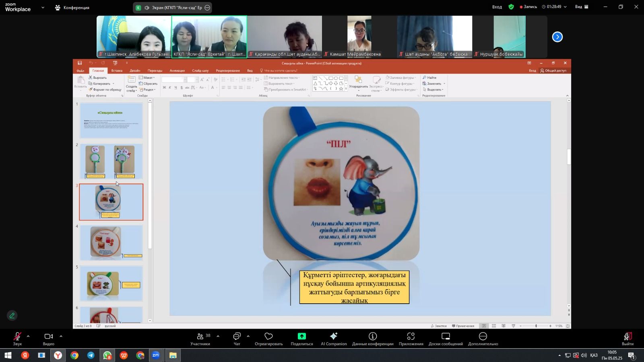Open the Zoom Workplace dropdown chevron
The image size is (644, 362).
click(x=43, y=7)
